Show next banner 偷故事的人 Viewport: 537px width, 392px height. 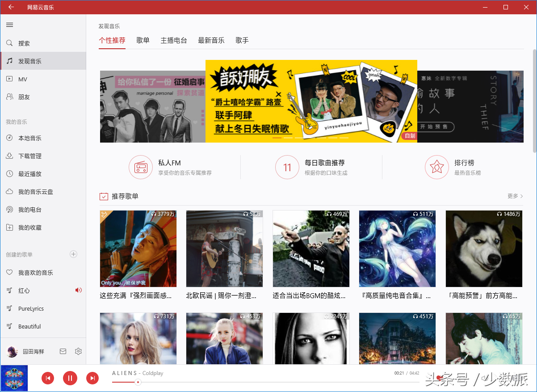(470, 106)
